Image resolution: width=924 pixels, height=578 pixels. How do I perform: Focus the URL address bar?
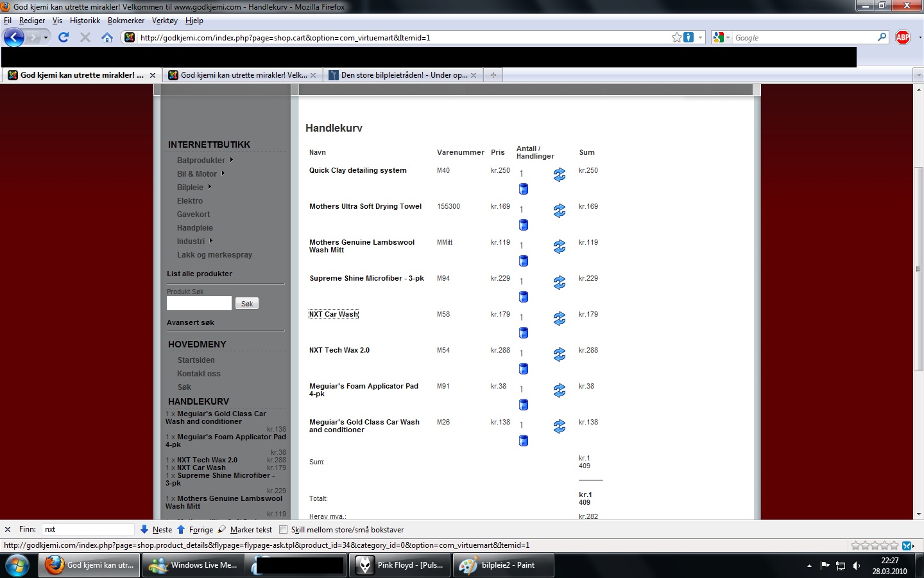pyautogui.click(x=404, y=38)
